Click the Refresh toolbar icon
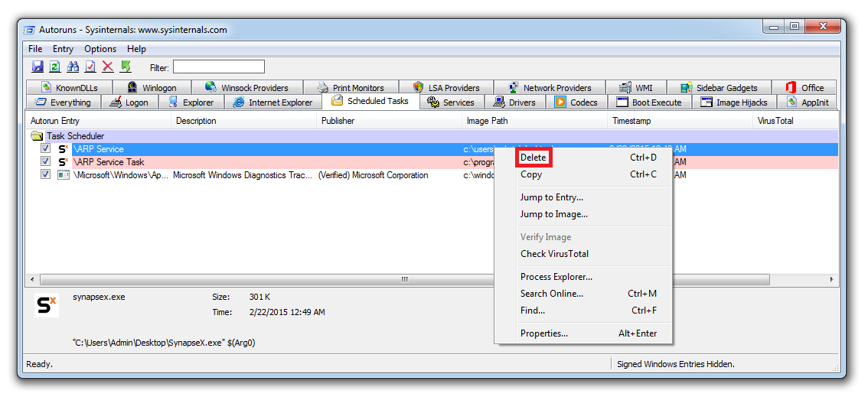This screenshot has height=400, width=868. click(55, 67)
